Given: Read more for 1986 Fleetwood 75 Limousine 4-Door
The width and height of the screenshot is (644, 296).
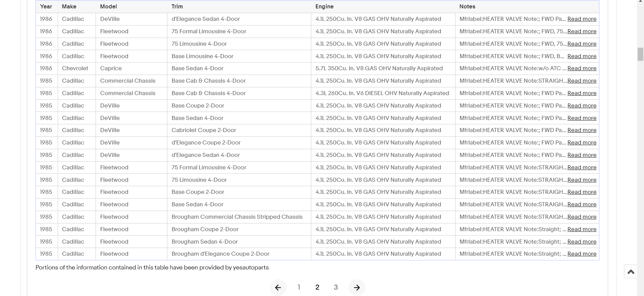Looking at the screenshot, I should pos(582,44).
